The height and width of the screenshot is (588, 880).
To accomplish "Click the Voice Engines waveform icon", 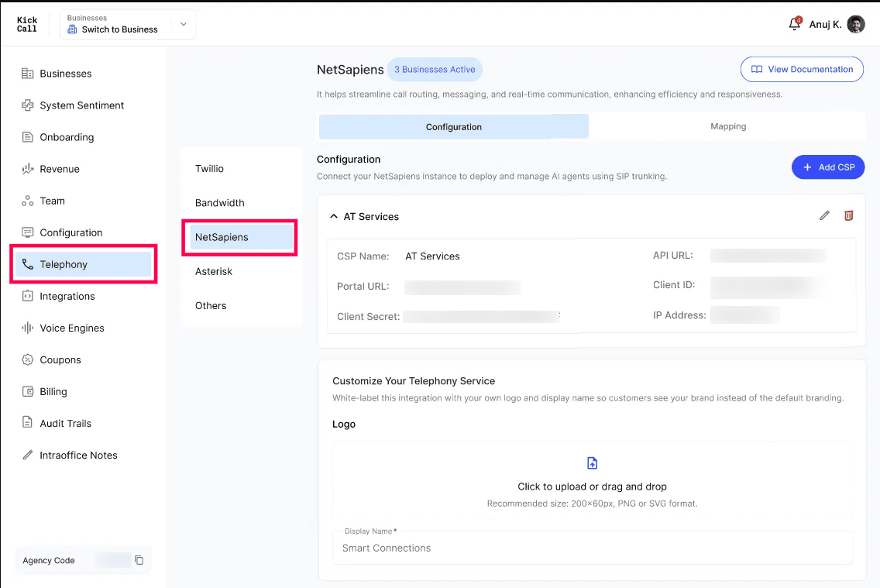I will click(27, 328).
